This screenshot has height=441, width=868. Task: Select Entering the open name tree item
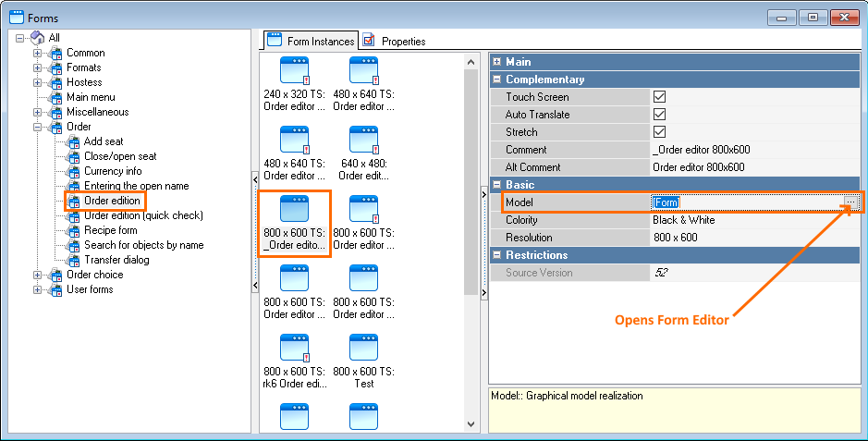coord(136,187)
